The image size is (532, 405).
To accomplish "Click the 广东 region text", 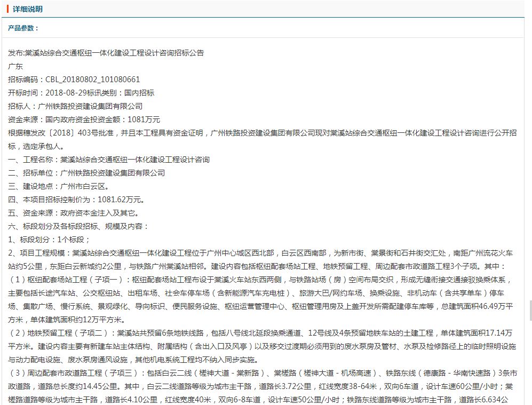I will 15,66.
